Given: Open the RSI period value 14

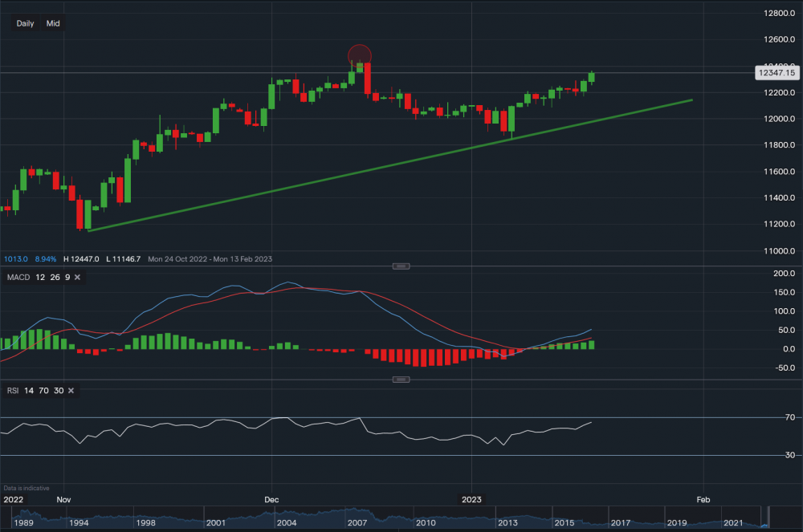Looking at the screenshot, I should (x=28, y=390).
